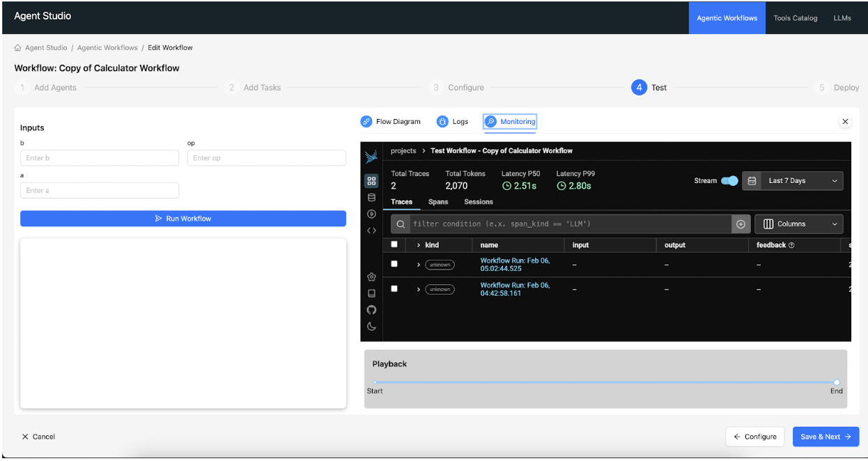Screen dimensions: 868x461
Task: Expand the 04:42:58.161 workflow run row
Action: tap(419, 289)
